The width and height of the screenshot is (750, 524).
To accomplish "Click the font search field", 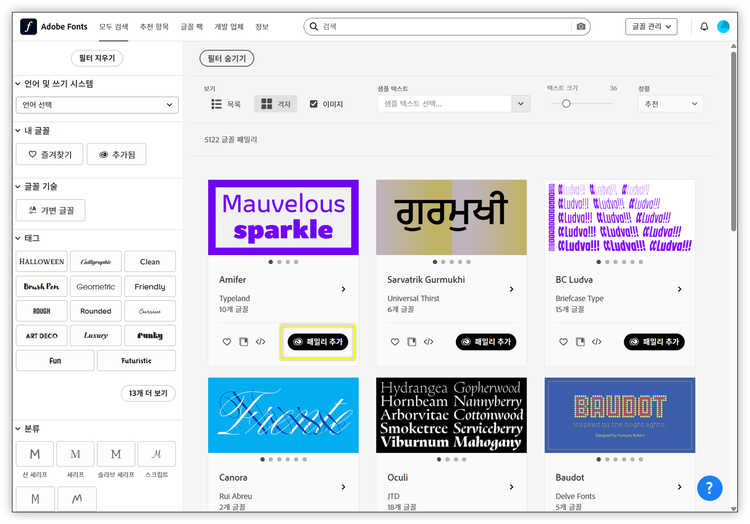I will click(x=445, y=26).
